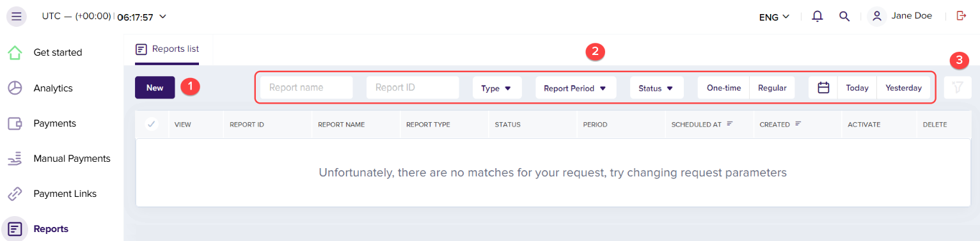Create a report with New button
Screen dimensions: 980x241
(x=155, y=88)
